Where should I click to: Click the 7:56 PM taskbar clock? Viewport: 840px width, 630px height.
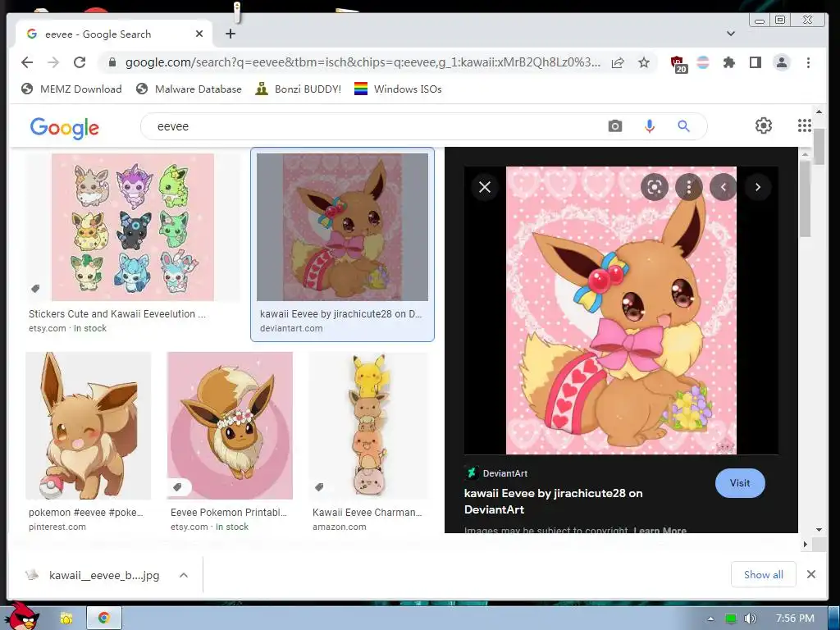pos(795,619)
